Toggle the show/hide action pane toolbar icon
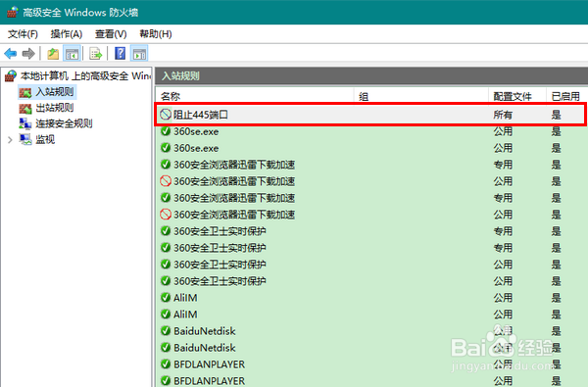 [139, 54]
